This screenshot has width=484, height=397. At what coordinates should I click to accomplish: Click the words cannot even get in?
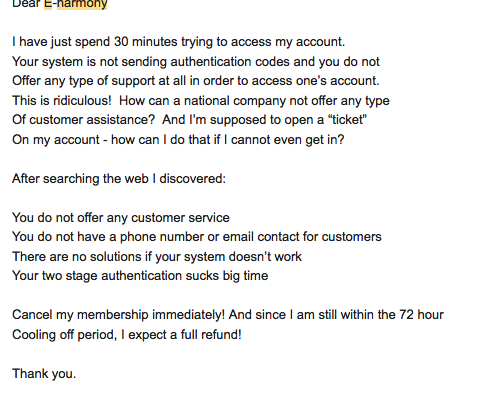point(287,139)
